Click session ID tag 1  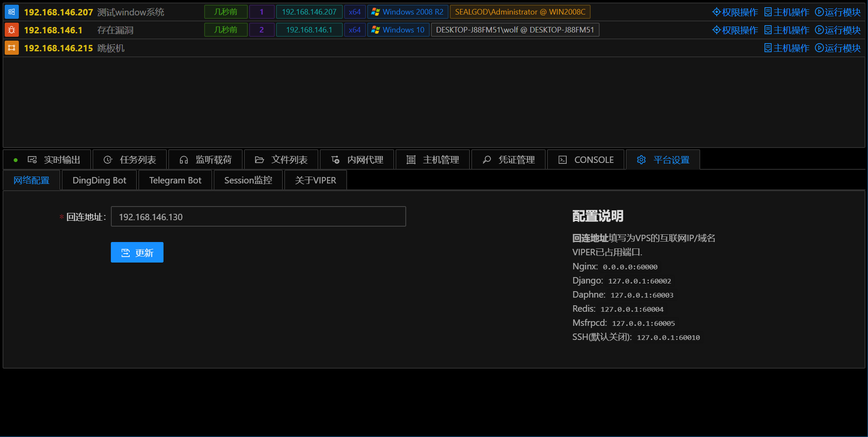262,12
